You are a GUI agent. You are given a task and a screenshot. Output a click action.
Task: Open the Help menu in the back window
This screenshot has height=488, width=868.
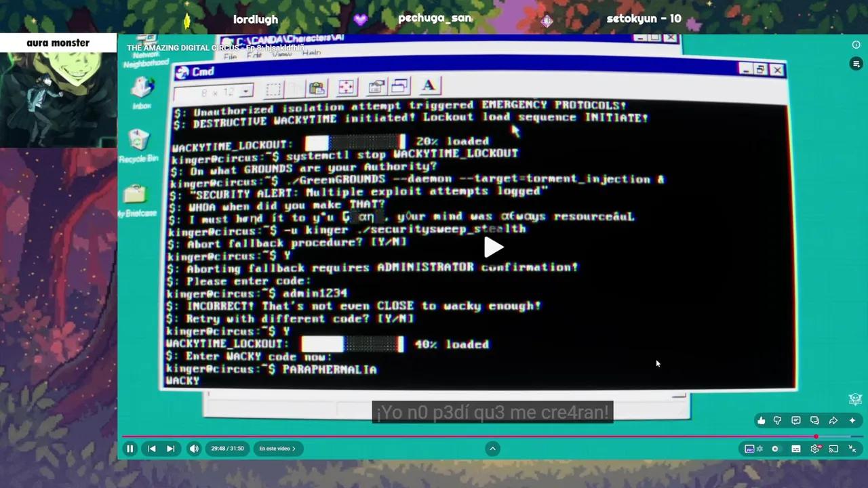coord(311,53)
